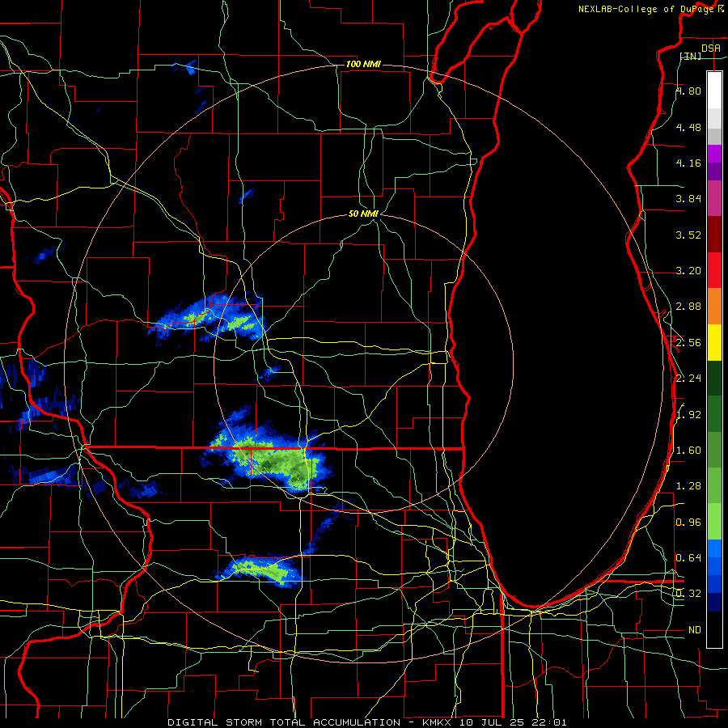Image resolution: width=728 pixels, height=728 pixels.
Task: Click the 2.88 legend value
Action: click(x=688, y=307)
